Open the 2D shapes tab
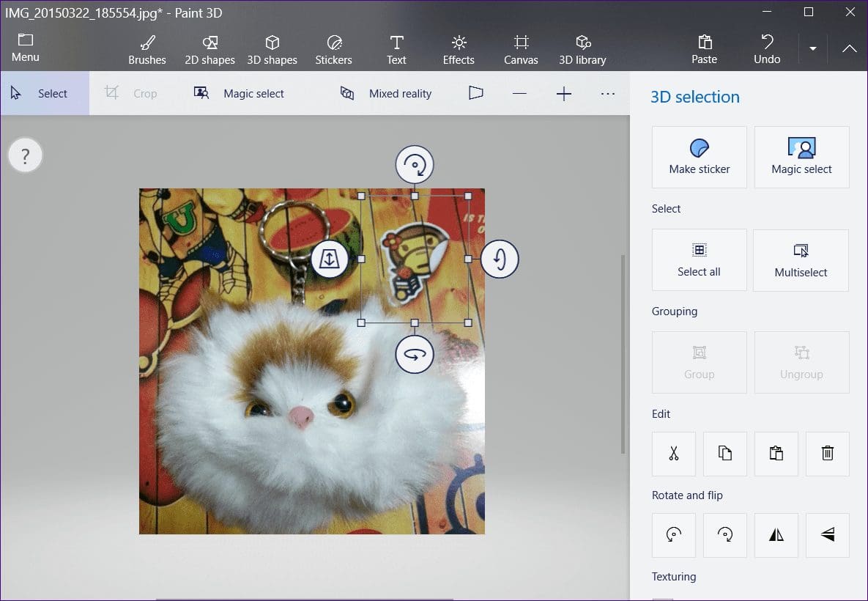The image size is (868, 601). pos(209,50)
